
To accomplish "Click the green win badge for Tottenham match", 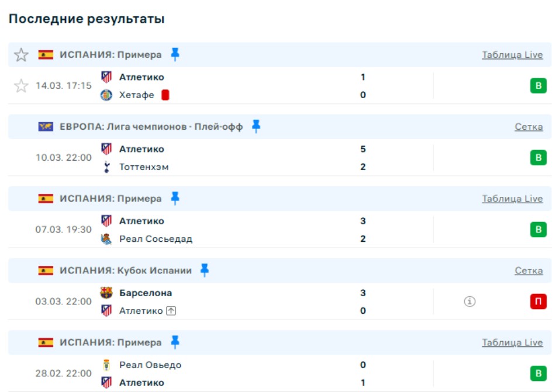I will pyautogui.click(x=538, y=158).
